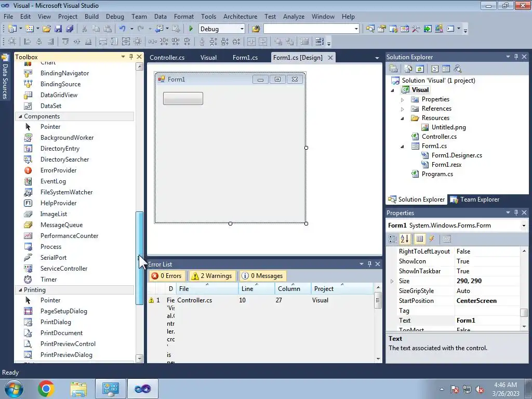Collapse the Components group in Toolbox

20,116
